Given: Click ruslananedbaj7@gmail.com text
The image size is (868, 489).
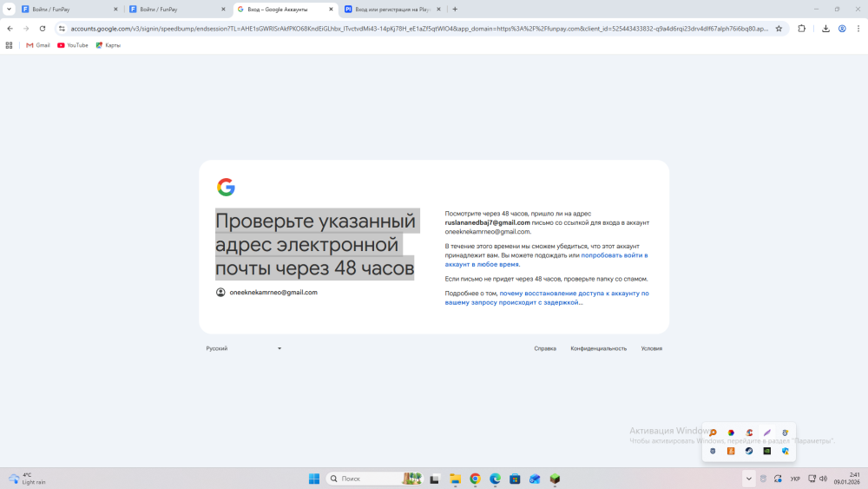Looking at the screenshot, I should click(x=487, y=222).
